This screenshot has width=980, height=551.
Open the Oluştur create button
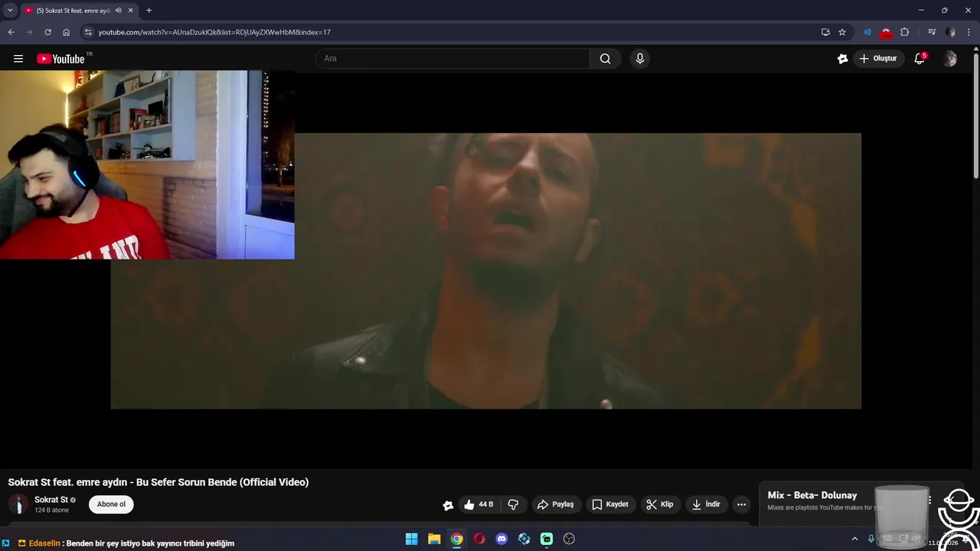coord(878,58)
